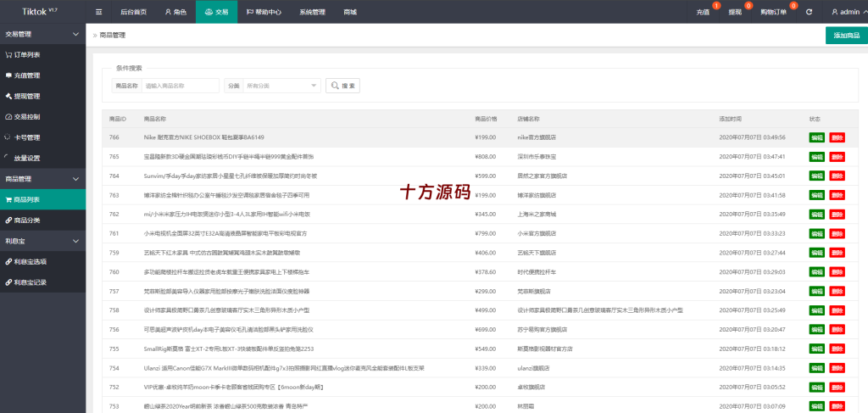Open 商品分类 in sidebar

[x=42, y=220]
